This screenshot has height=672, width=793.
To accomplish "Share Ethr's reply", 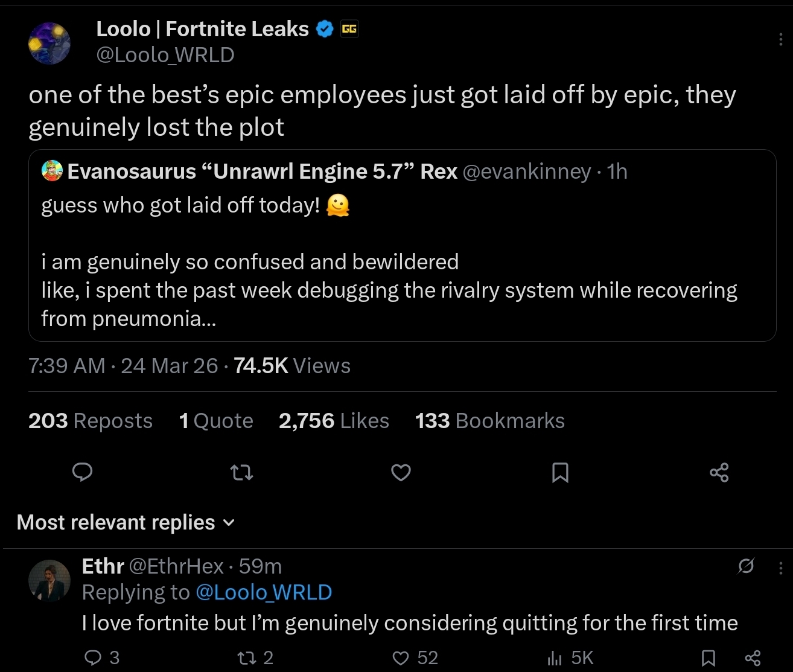I will pos(753,658).
